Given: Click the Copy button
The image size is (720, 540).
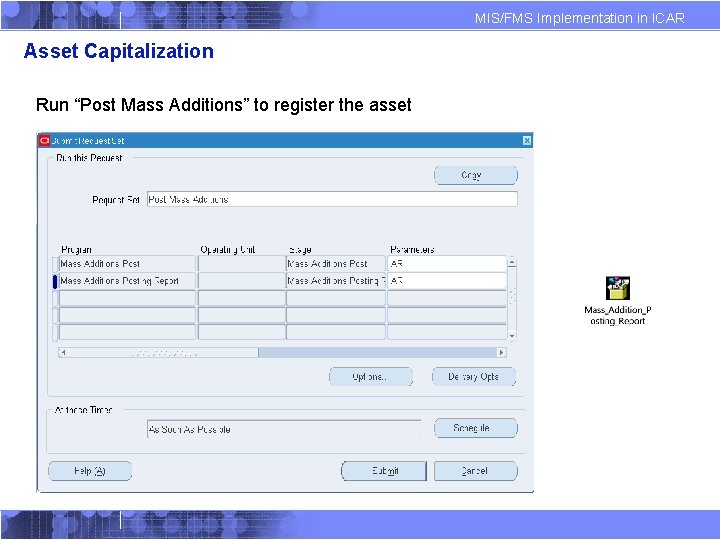Looking at the screenshot, I should click(x=476, y=175).
